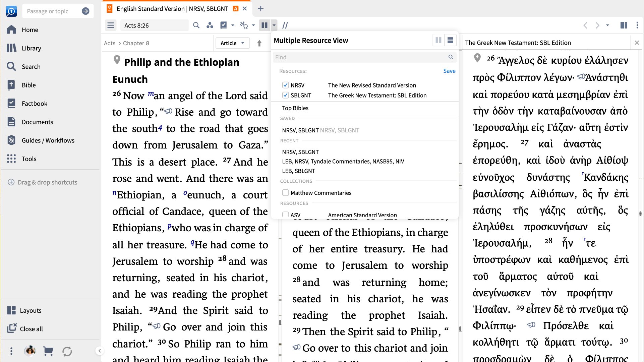This screenshot has height=362, width=644.
Task: Uncheck the NRSV resource checkbox
Action: pyautogui.click(x=286, y=85)
